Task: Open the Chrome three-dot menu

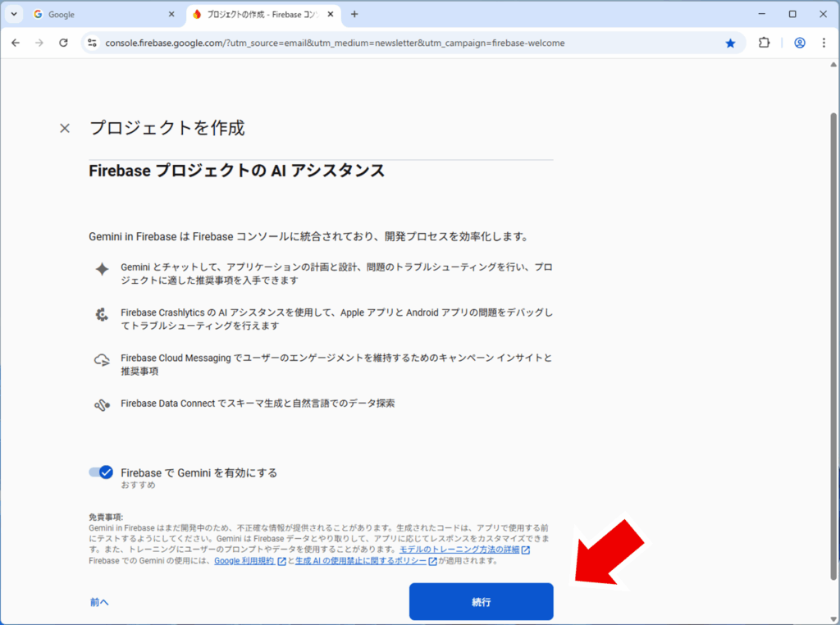Action: coord(824,43)
